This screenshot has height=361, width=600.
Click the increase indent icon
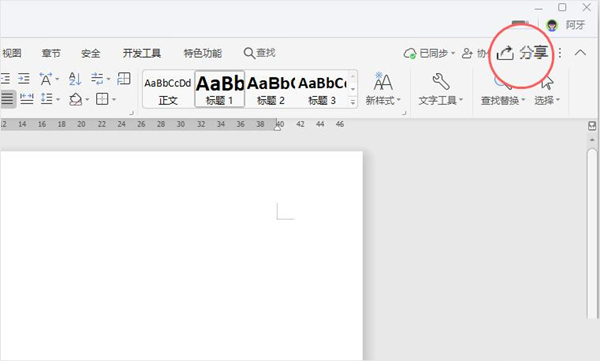24,78
